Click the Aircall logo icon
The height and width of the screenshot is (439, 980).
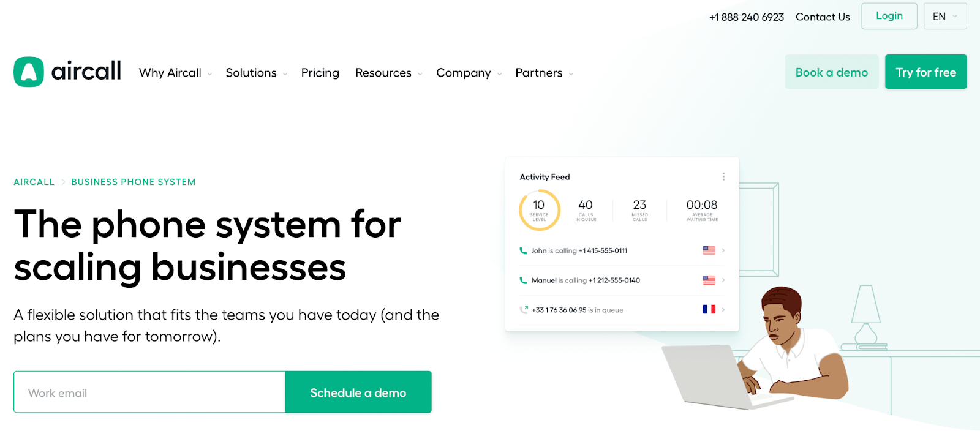click(x=29, y=72)
